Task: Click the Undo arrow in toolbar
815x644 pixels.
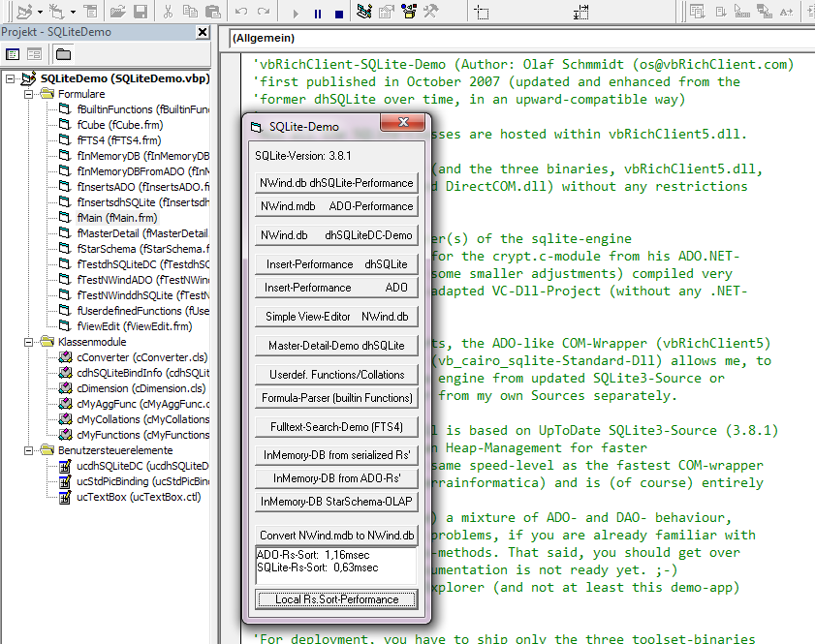Action: pos(239,13)
